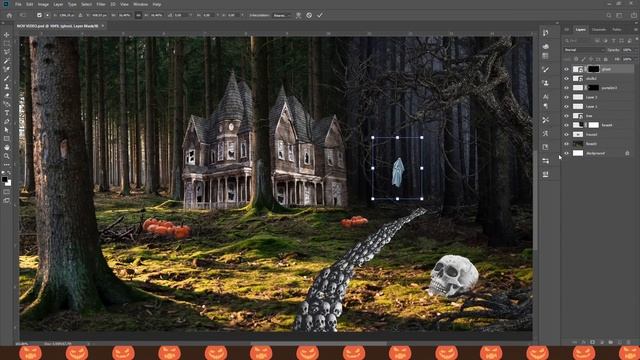Close the open document tab
This screenshot has height=360, width=640.
(103, 26)
